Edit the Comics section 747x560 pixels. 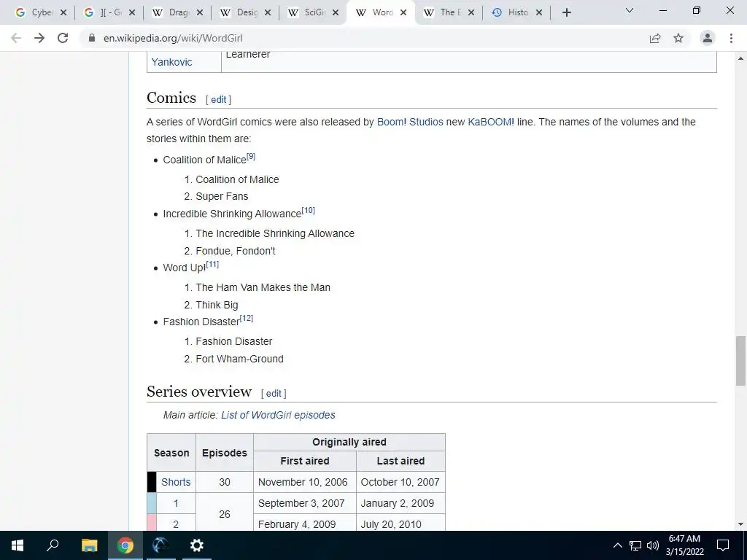(x=219, y=99)
